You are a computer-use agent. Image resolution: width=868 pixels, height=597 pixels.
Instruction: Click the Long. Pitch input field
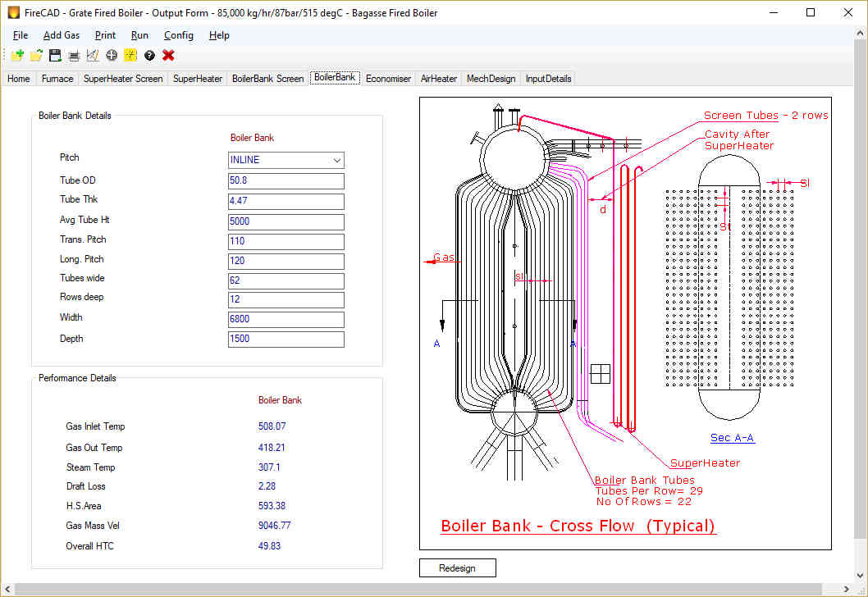click(286, 261)
